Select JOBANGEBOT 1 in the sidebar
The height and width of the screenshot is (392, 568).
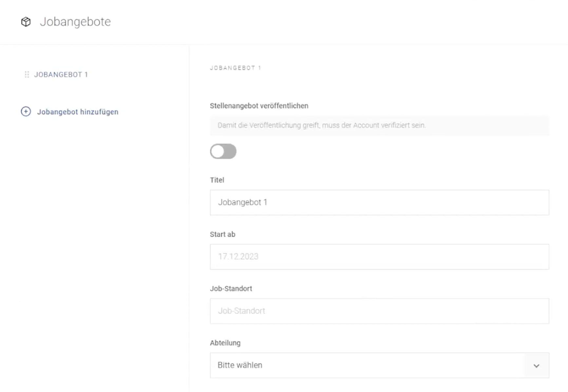coord(61,74)
